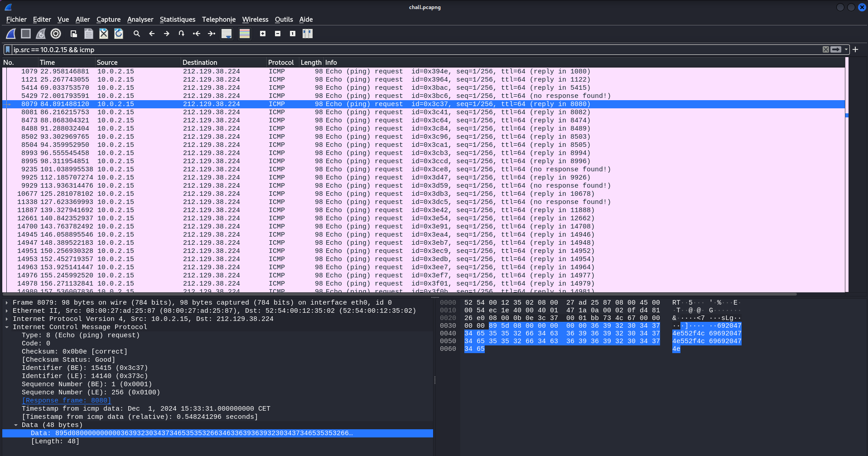Open the Wireless menu
868x456 pixels.
pyautogui.click(x=256, y=19)
